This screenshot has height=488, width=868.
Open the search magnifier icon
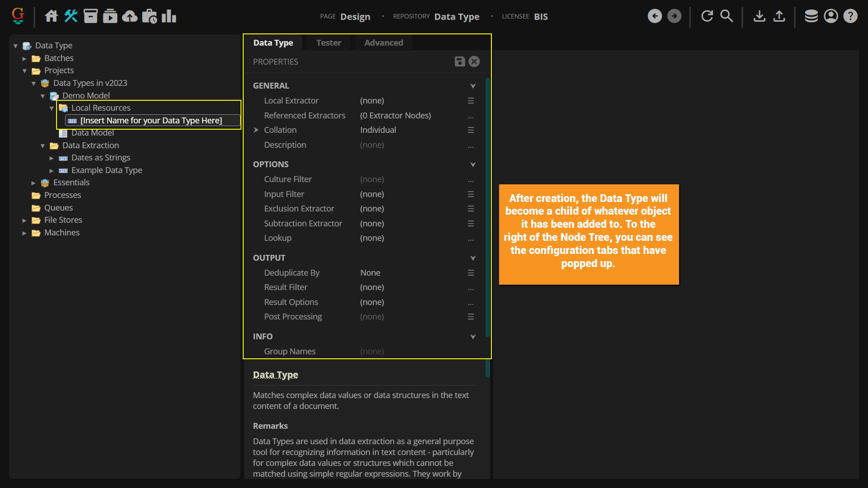726,16
